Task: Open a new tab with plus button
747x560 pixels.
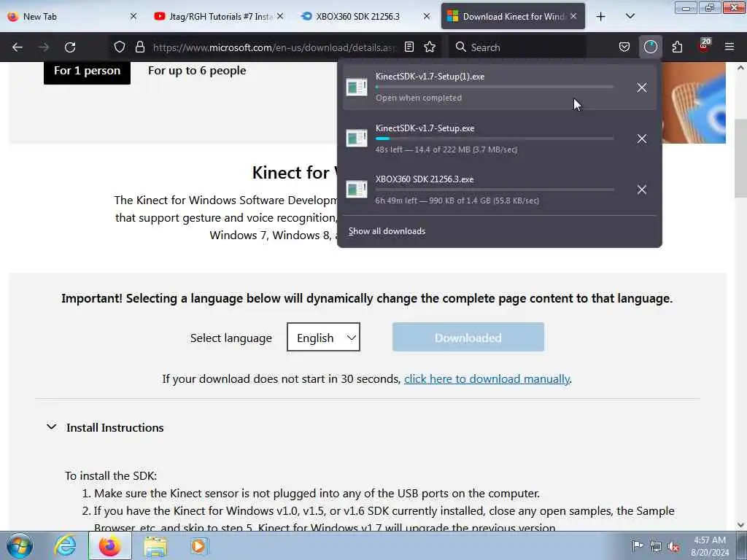Action: click(601, 17)
